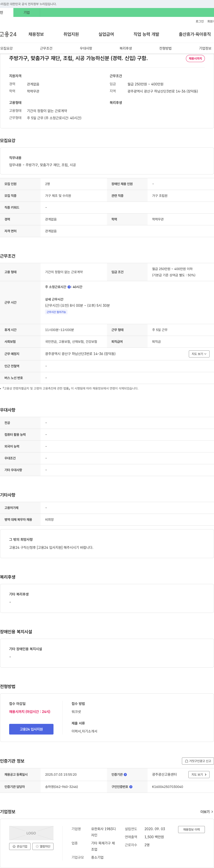Click work hours 8시 00분 ~ 5시 30분 text
Screen dimensions: 214x868
click(x=77, y=305)
